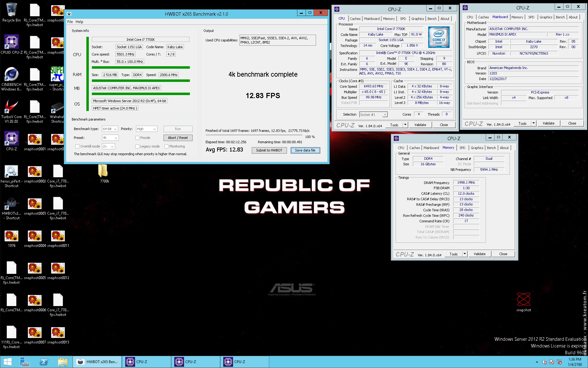Viewport: 588px width, 368px height.
Task: Open the 1976 image file icon
Action: coord(12,239)
